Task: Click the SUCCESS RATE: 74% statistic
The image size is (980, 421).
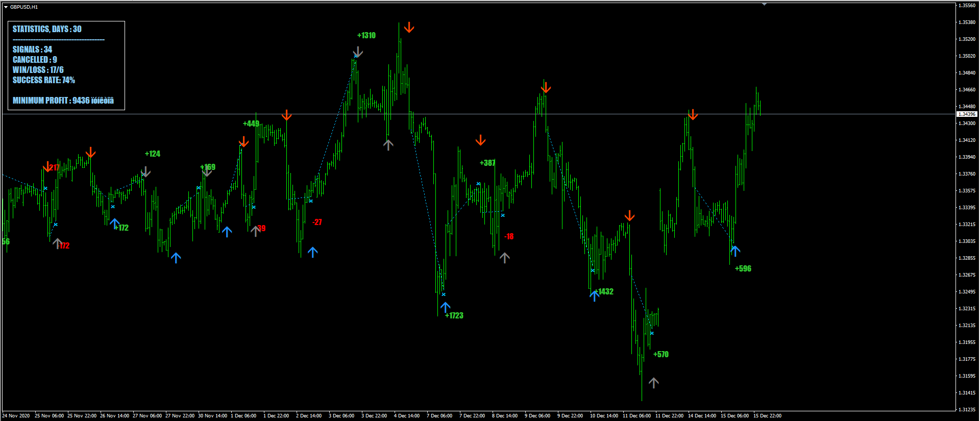Action: pos(44,80)
